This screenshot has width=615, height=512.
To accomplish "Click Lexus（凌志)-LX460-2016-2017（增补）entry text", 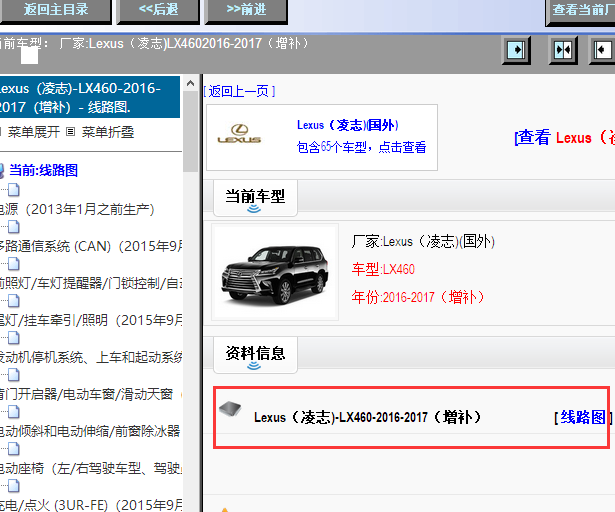I will tap(368, 417).
